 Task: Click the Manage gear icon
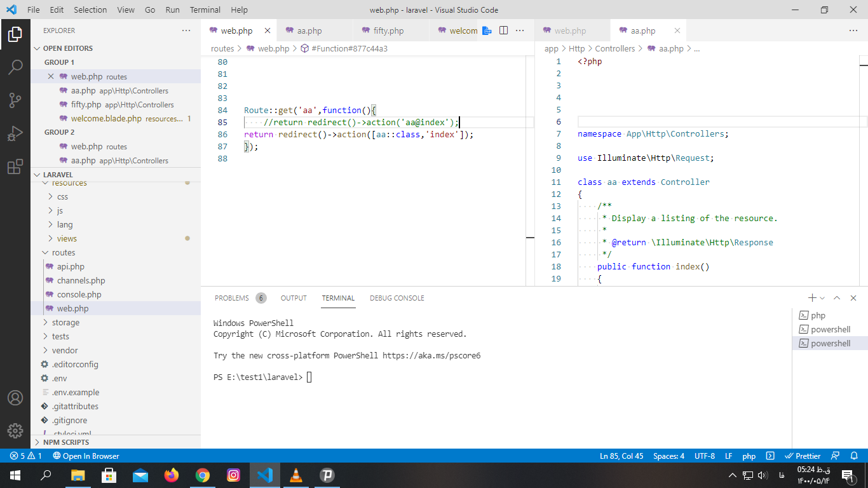(15, 431)
